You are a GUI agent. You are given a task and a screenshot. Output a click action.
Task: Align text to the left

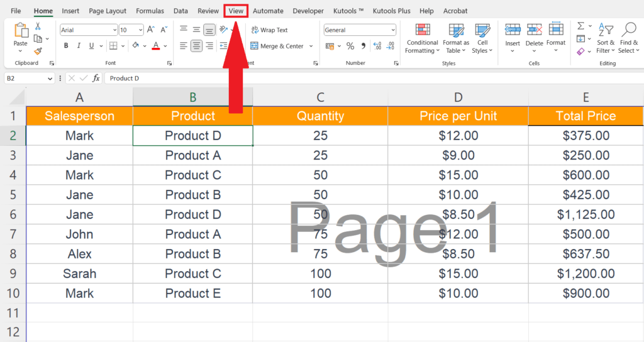(184, 46)
